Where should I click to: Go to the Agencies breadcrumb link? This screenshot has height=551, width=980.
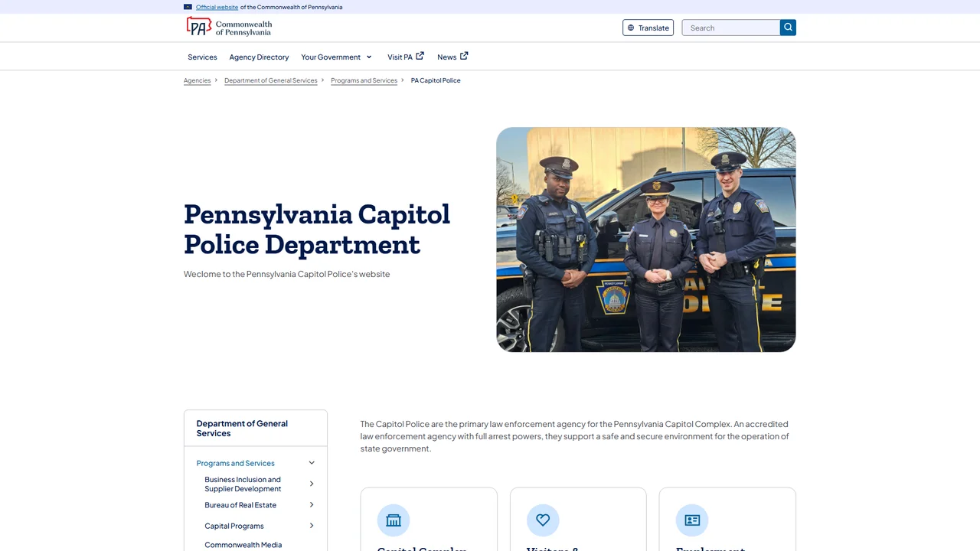coord(197,80)
